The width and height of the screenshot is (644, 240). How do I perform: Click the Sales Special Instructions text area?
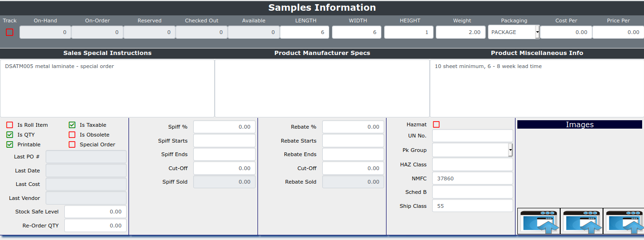[x=107, y=88]
